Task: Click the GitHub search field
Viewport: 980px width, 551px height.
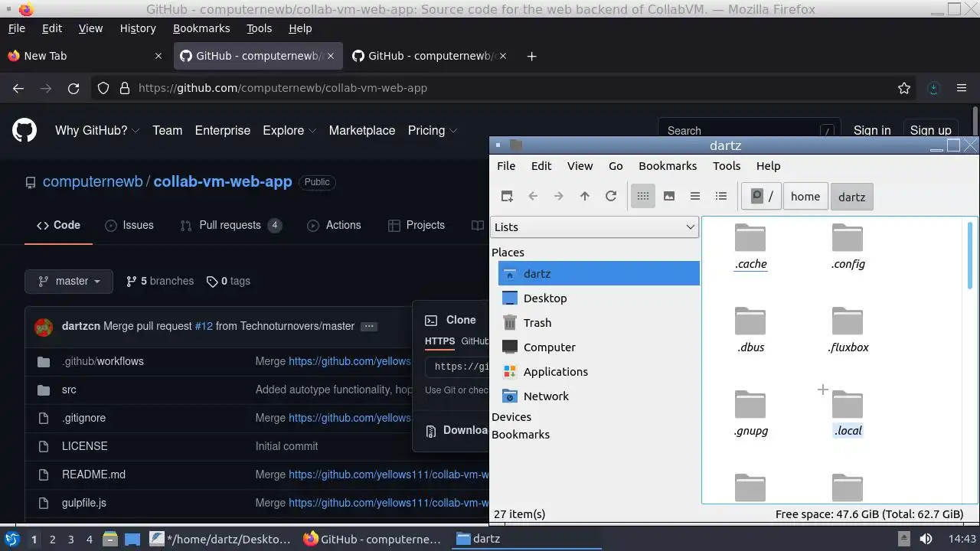Action: point(749,131)
